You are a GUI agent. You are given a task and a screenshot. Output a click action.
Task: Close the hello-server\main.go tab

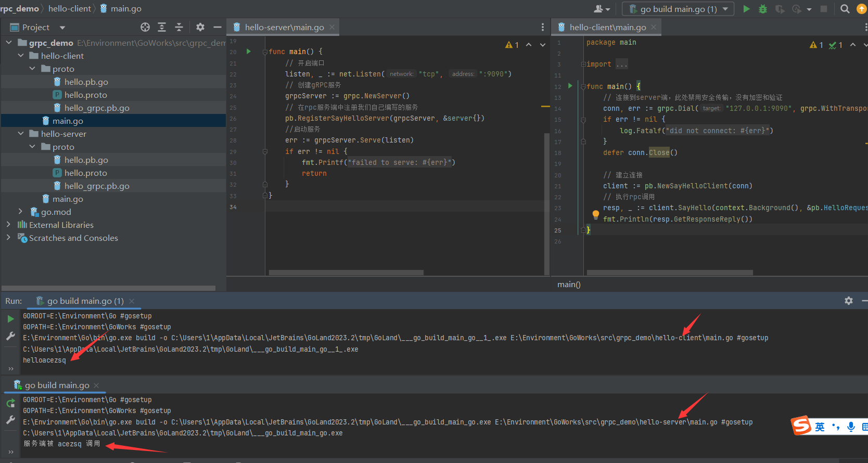tap(332, 27)
